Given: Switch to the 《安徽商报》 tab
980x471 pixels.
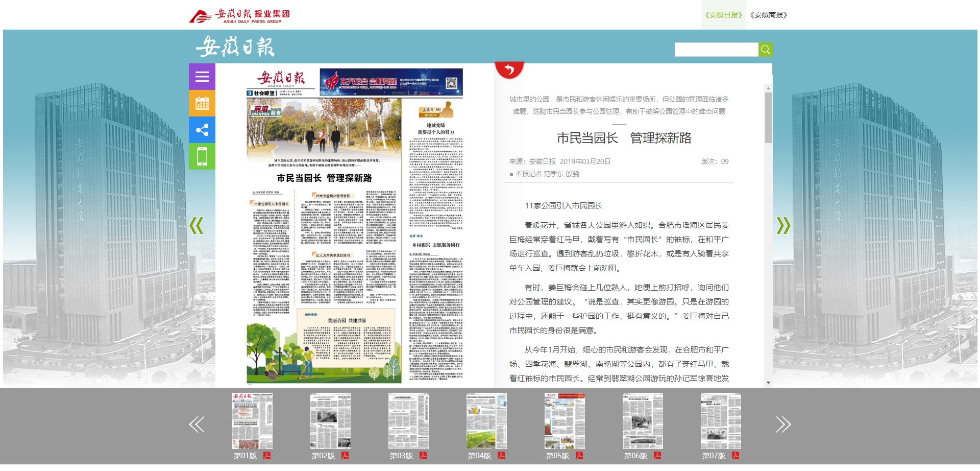Looking at the screenshot, I should tap(768, 15).
